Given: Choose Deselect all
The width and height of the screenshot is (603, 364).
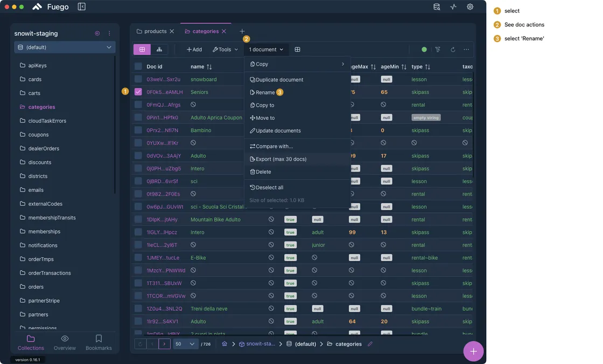Looking at the screenshot, I should pos(297,187).
